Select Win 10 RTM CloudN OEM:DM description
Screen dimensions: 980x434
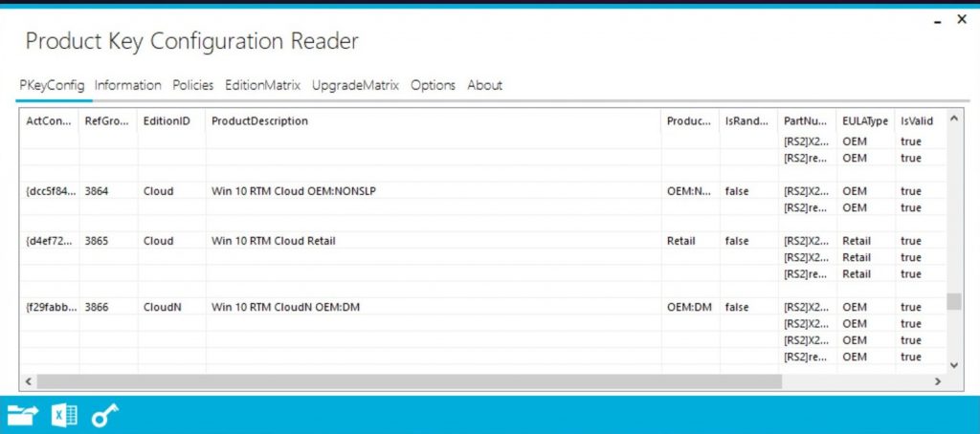point(434,307)
